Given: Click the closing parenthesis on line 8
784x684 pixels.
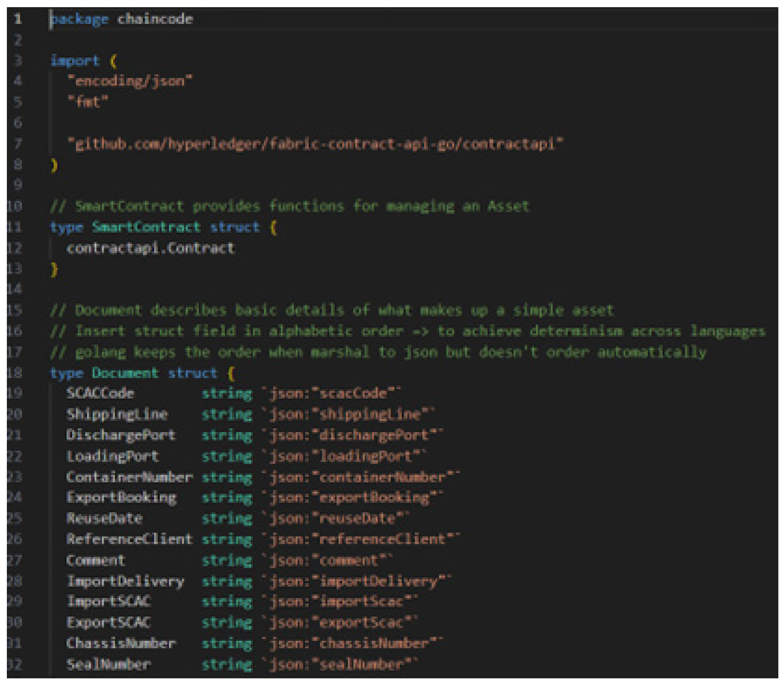Looking at the screenshot, I should [54, 165].
